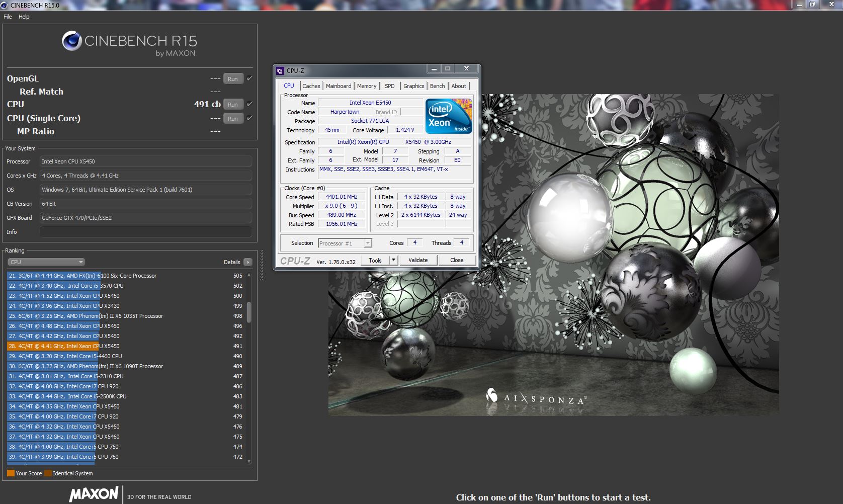Click into the Info input field
Screen dimensions: 843x504
click(145, 232)
